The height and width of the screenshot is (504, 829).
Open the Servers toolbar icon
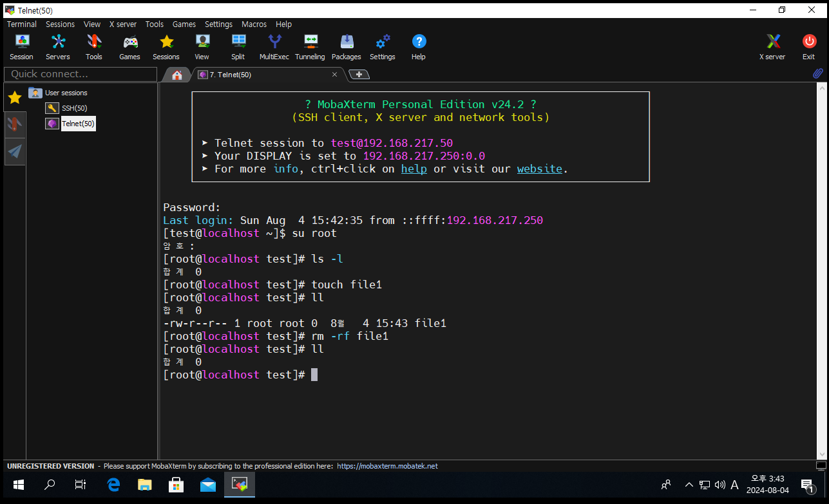pos(58,47)
